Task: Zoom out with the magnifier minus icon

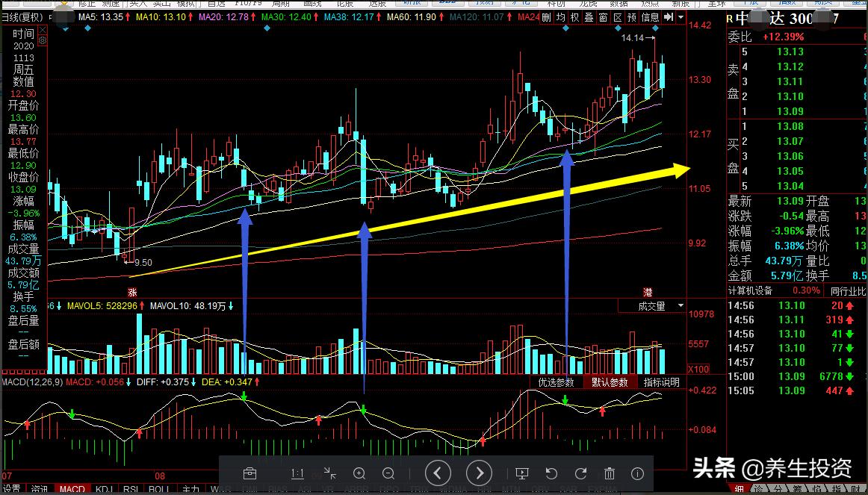Action: click(x=388, y=473)
